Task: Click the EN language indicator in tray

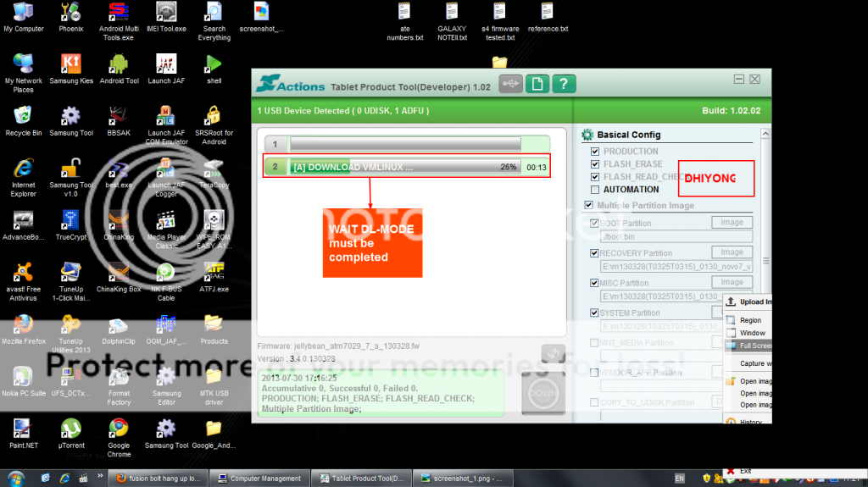Action: [x=679, y=479]
